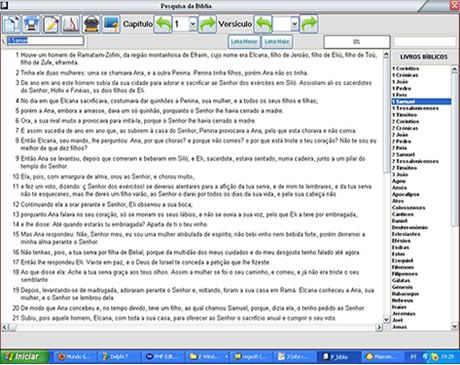Click the dark bag icon in toolbar
The image size is (460, 365).
coord(91,24)
